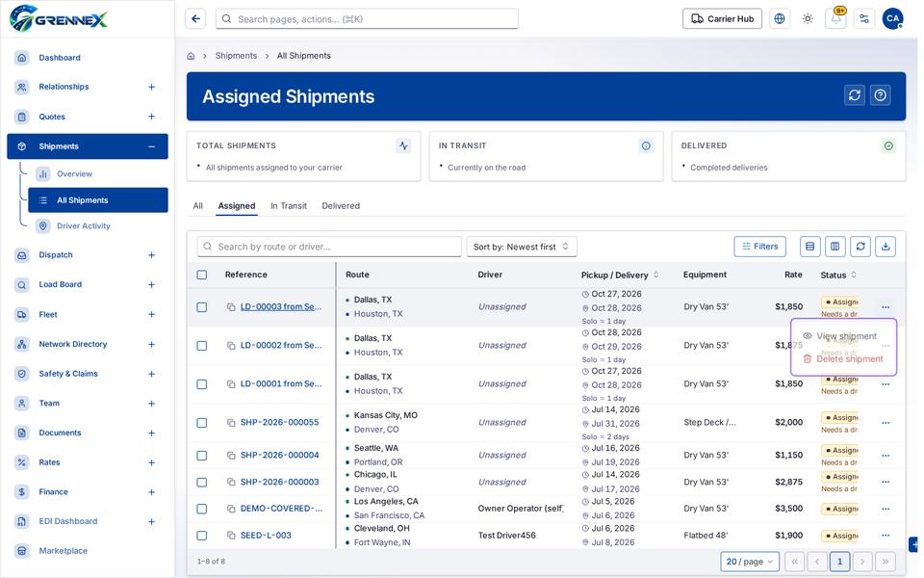The width and height of the screenshot is (924, 578).
Task: Check the SEED-L-003 row checkbox
Action: click(202, 536)
